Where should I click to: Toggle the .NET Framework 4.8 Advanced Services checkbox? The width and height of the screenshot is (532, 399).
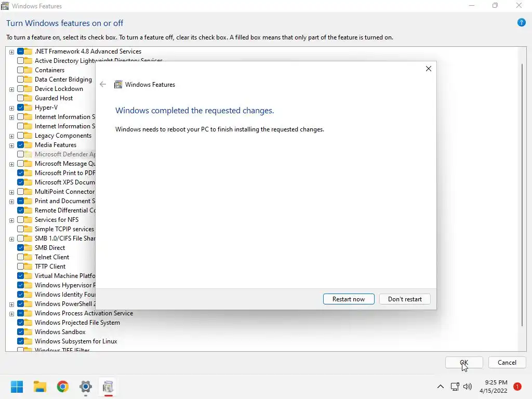(20, 51)
